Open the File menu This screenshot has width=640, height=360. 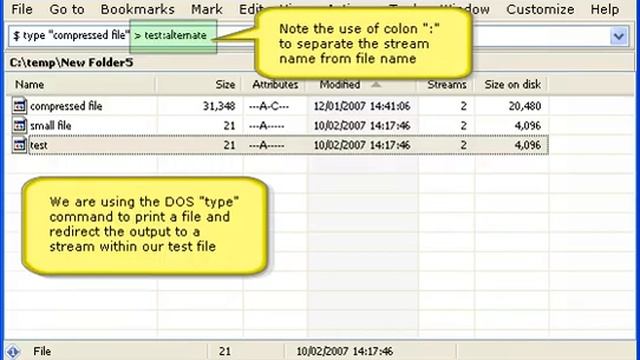[22, 9]
